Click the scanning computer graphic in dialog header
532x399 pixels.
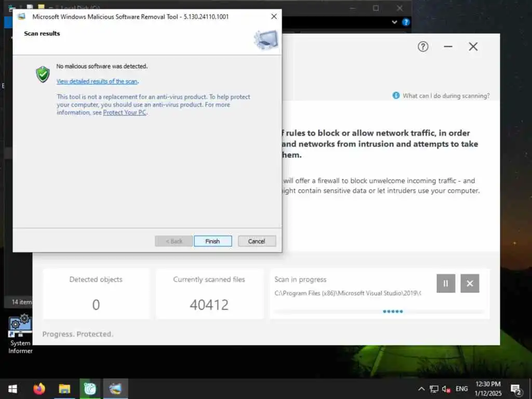(266, 39)
